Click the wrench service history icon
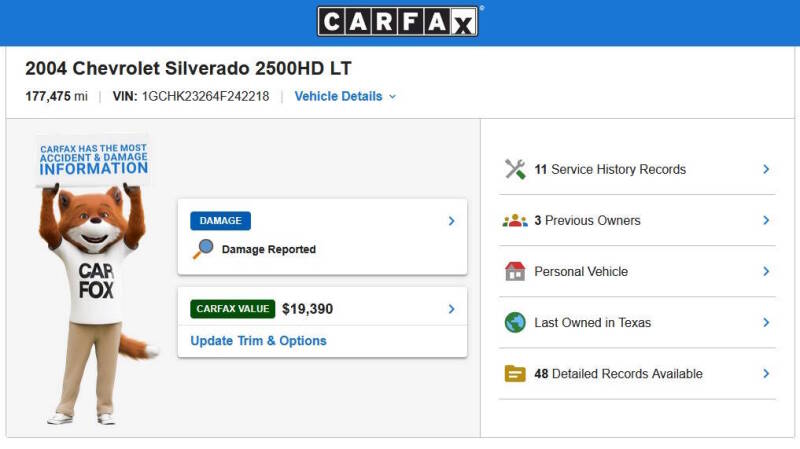The height and width of the screenshot is (449, 800). (515, 169)
